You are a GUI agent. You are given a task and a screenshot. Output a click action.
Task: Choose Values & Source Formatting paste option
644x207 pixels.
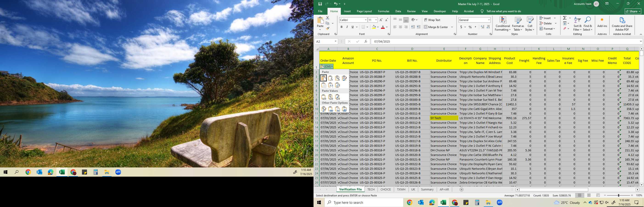(x=338, y=97)
